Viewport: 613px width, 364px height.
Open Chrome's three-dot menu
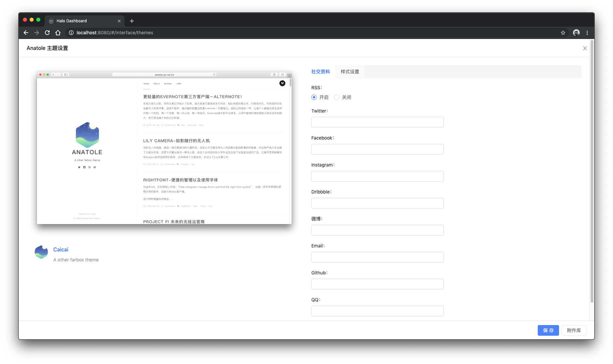pos(587,33)
